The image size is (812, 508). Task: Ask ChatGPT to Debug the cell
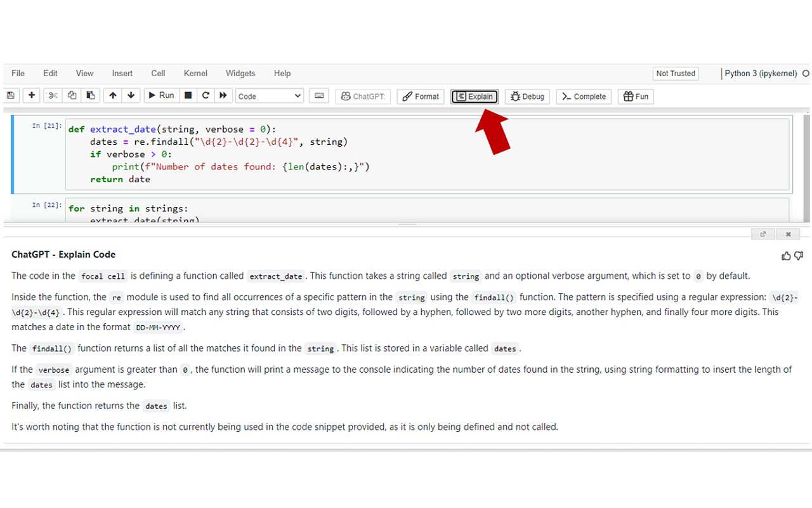pos(527,96)
